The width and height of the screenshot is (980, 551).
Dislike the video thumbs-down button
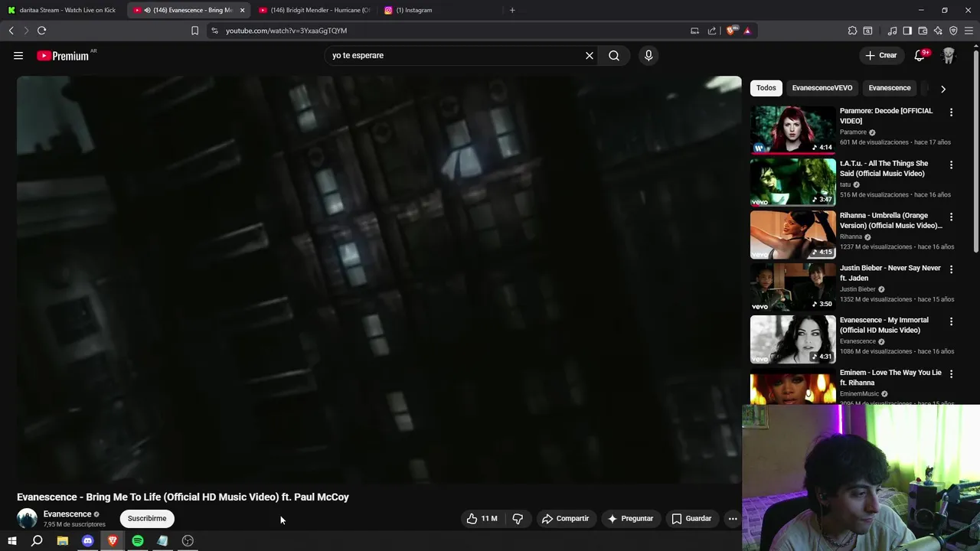[518, 519]
